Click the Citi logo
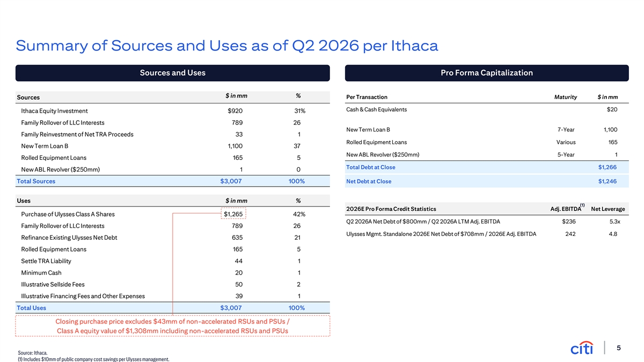This screenshot has height=362, width=644. [x=582, y=349]
